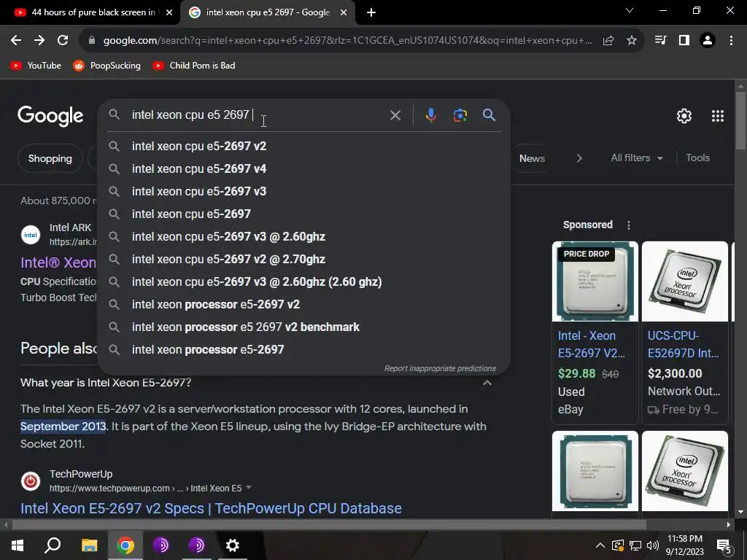Image resolution: width=747 pixels, height=560 pixels.
Task: Open Chrome side panel
Action: point(684,41)
